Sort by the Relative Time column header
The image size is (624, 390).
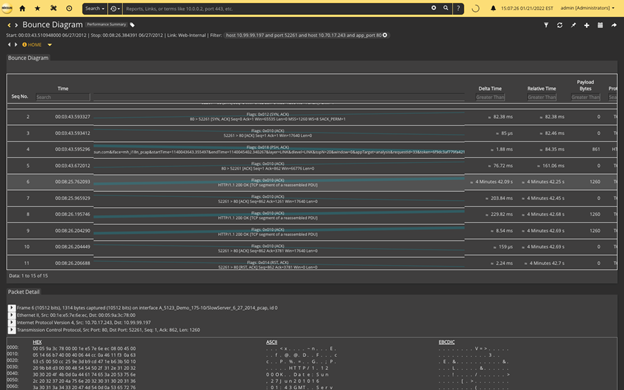pyautogui.click(x=542, y=88)
